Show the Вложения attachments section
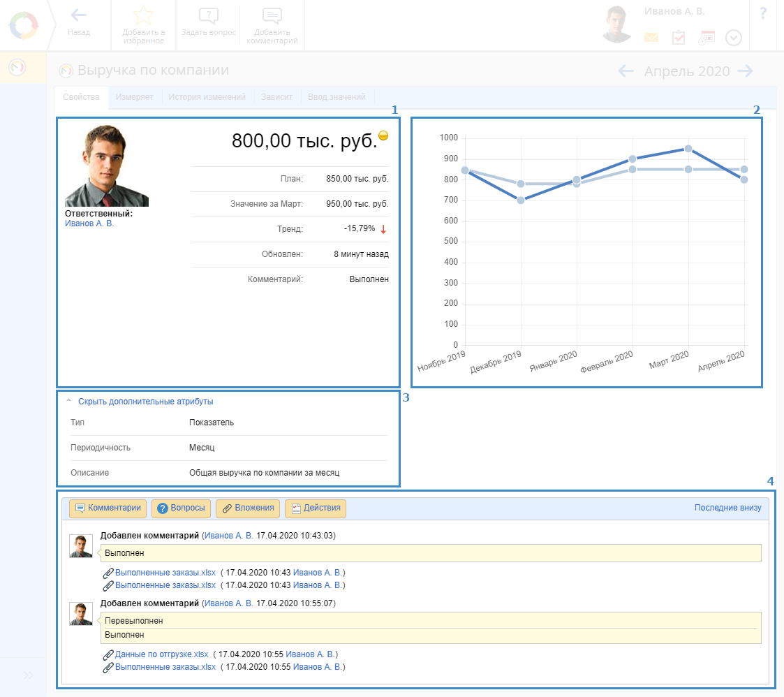Screen dimensions: 784x697 pyautogui.click(x=248, y=508)
